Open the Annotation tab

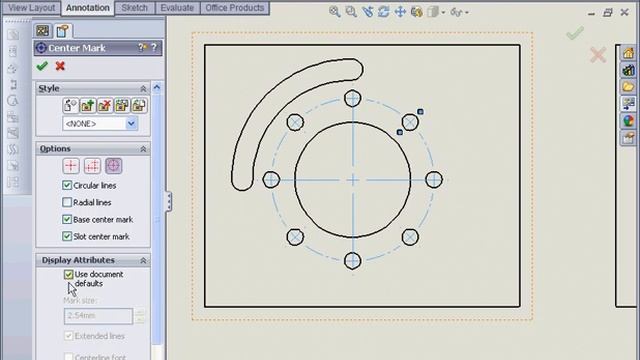(x=87, y=8)
